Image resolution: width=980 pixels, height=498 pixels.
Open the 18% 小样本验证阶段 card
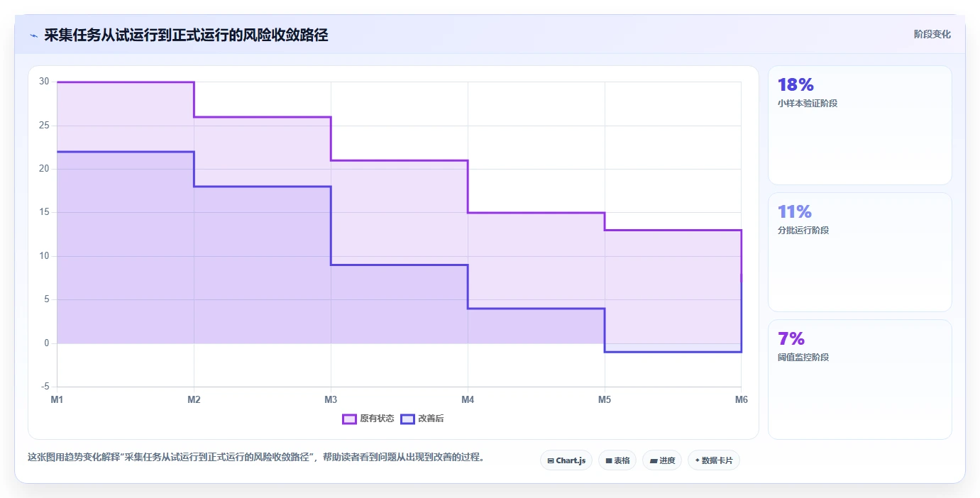coord(860,126)
